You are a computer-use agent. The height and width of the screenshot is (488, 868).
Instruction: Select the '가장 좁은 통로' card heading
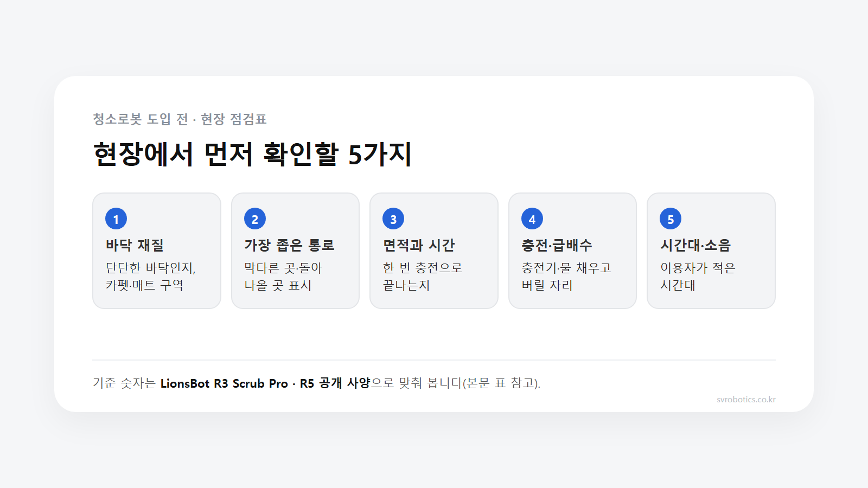tap(289, 245)
